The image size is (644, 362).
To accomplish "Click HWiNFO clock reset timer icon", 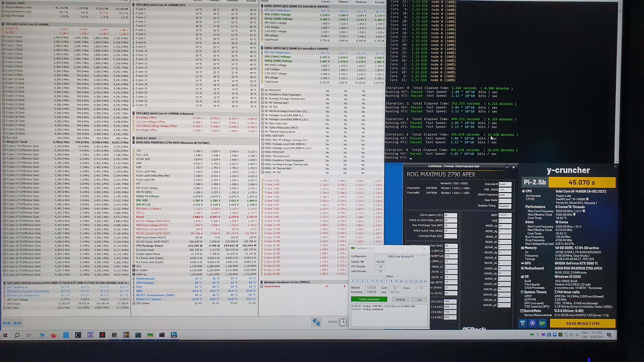I will tap(343, 322).
